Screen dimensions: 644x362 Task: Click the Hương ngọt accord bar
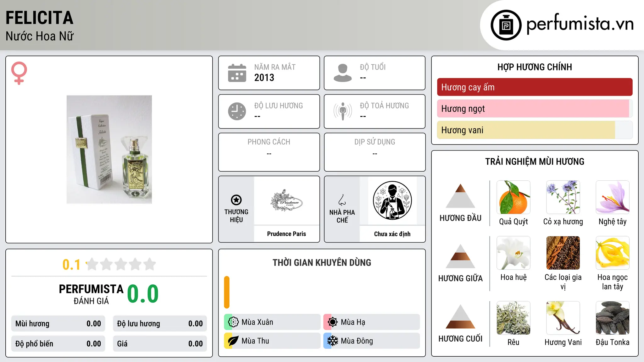pos(535,108)
